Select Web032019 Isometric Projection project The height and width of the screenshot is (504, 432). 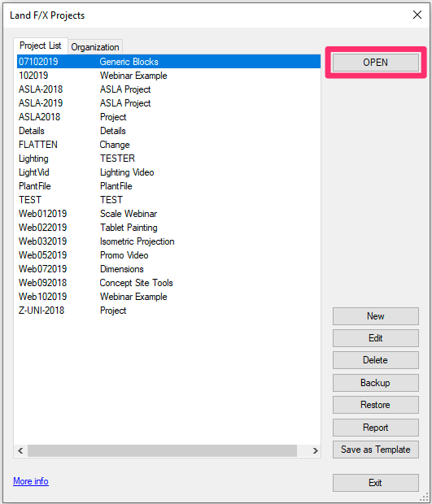168,241
